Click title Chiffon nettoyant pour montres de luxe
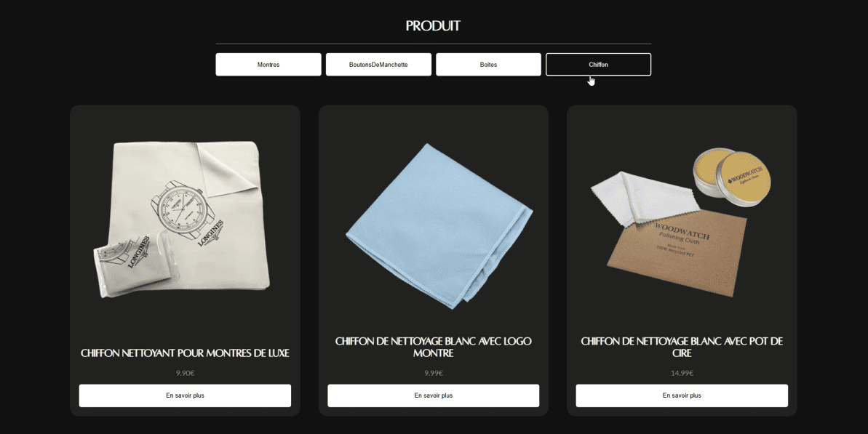 [185, 353]
